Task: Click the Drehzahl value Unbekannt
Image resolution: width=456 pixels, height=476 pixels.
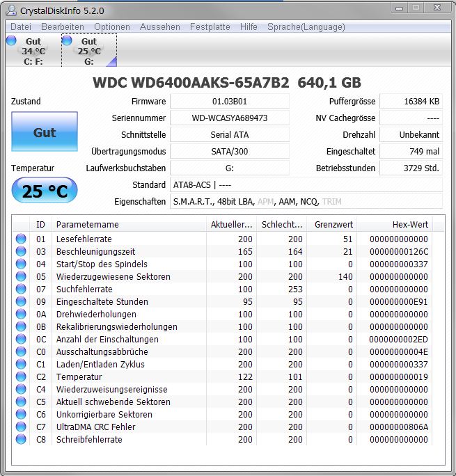Action: 411,134
